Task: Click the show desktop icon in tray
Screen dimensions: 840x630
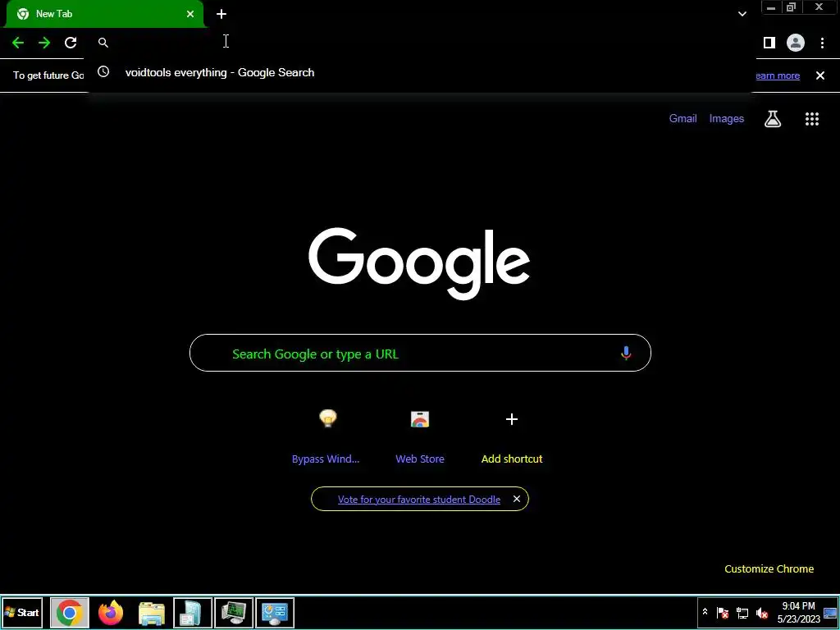Action: coord(830,612)
